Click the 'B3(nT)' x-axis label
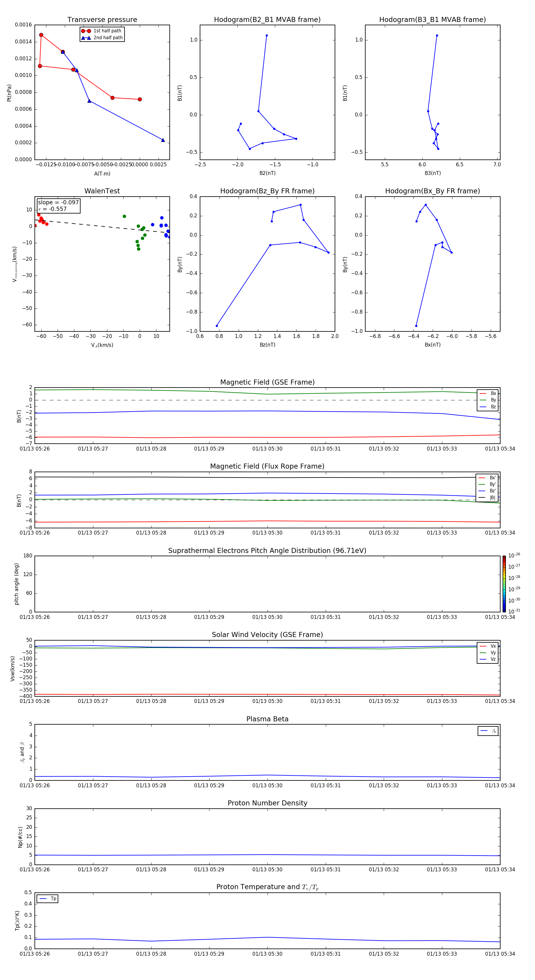This screenshot has height=980, width=535. point(432,173)
